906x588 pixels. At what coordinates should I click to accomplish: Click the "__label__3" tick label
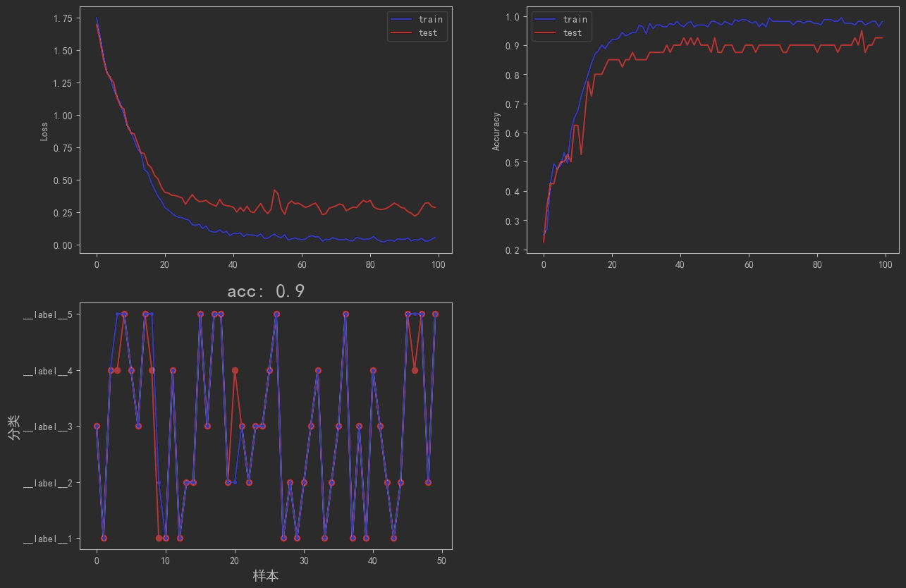pos(47,427)
